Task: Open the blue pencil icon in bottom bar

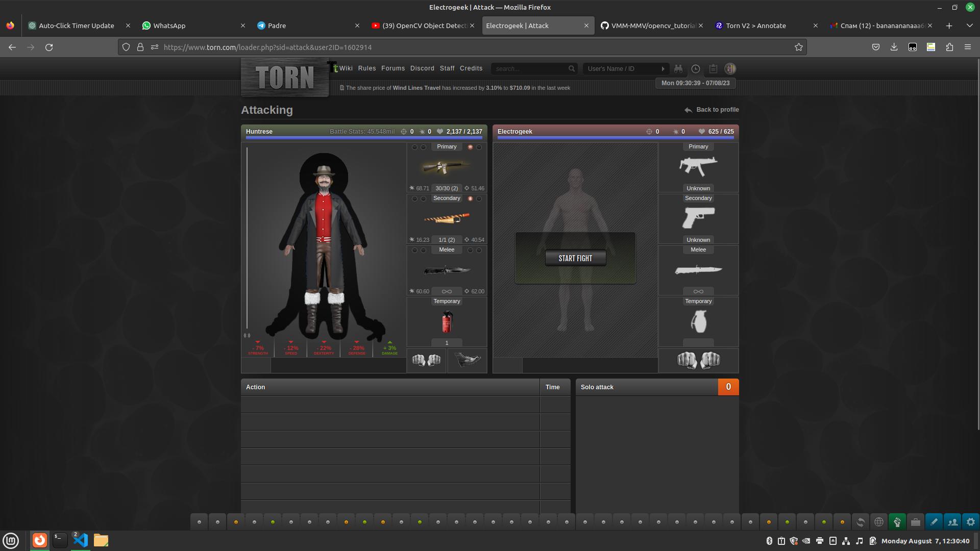Action: coord(934,522)
